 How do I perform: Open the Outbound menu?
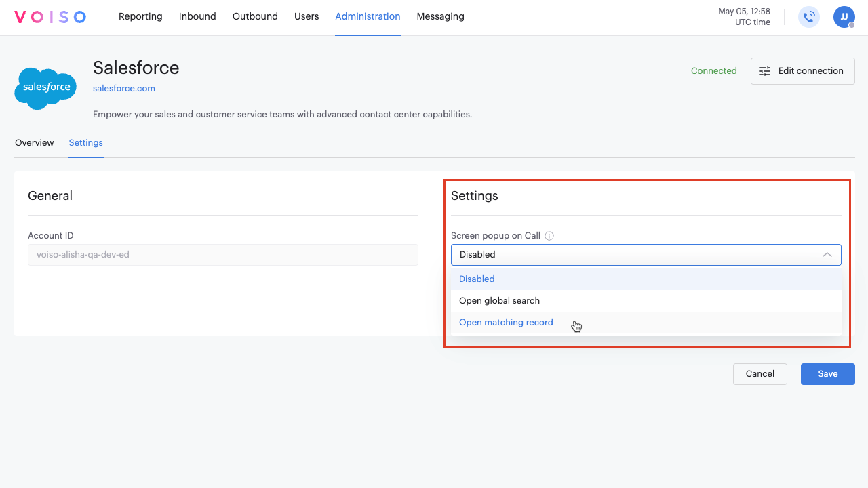coord(255,16)
